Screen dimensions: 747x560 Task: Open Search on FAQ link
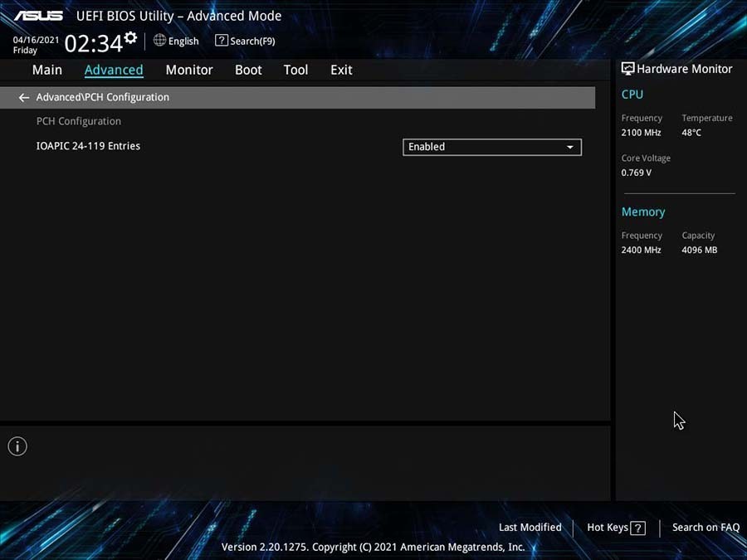705,528
